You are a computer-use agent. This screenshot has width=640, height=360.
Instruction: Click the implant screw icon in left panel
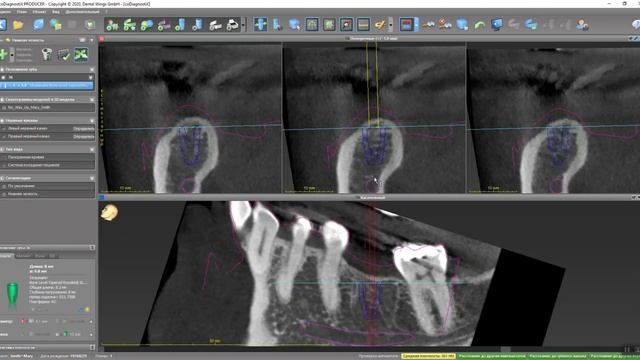click(x=47, y=54)
